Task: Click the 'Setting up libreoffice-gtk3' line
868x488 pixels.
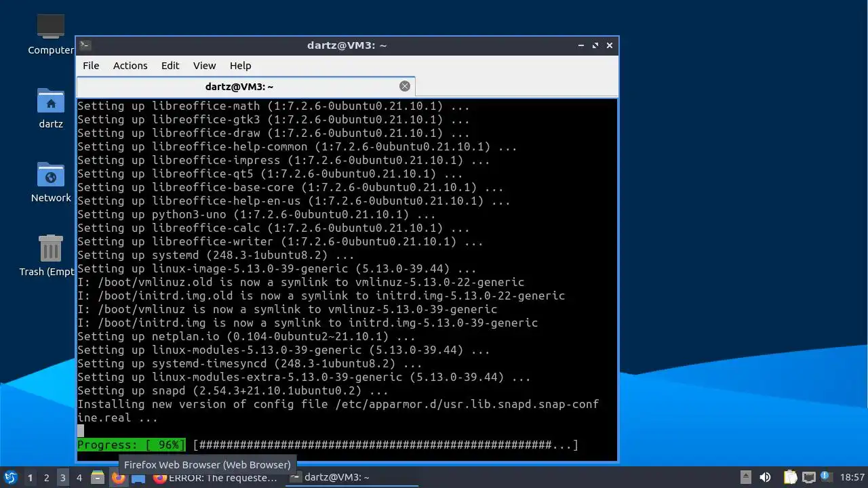Action: [x=273, y=119]
